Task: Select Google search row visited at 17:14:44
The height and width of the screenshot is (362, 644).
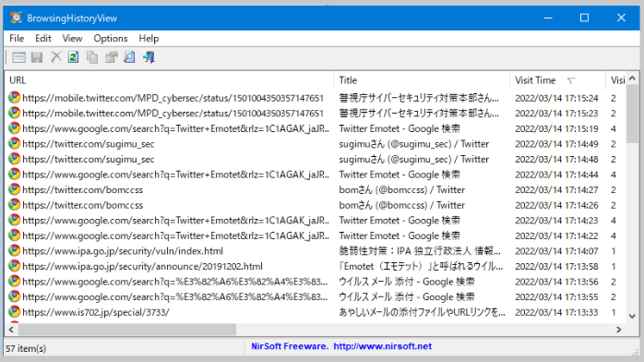Action: [x=316, y=175]
